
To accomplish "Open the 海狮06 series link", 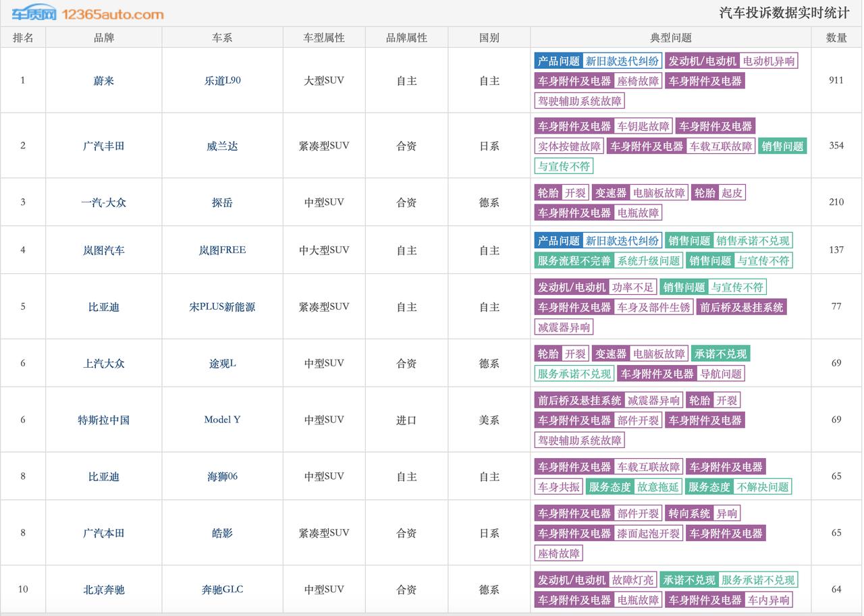I will click(x=222, y=476).
